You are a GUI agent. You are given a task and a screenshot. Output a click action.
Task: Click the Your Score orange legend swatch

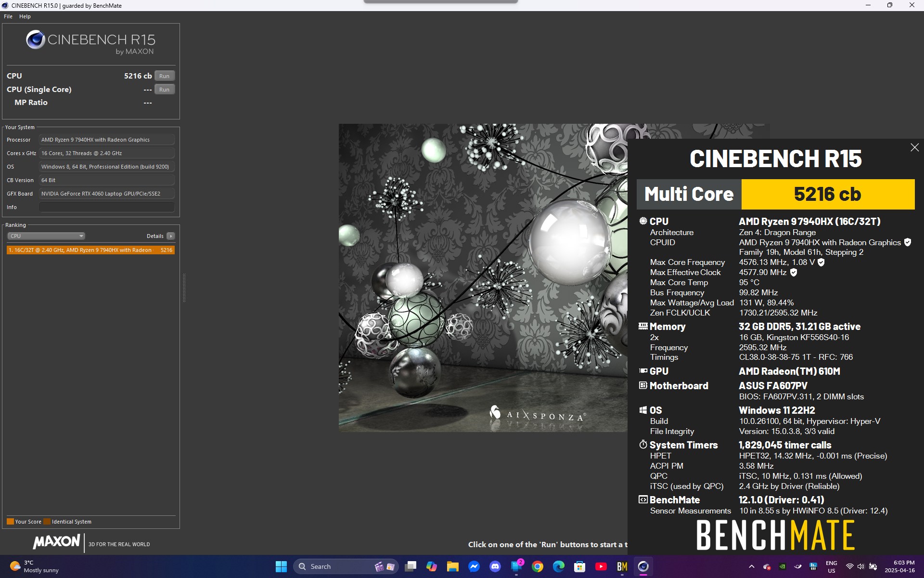[10, 522]
